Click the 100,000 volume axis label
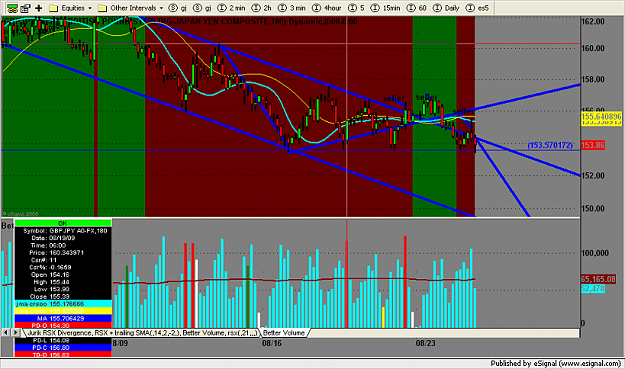The image size is (625, 369). pos(595,253)
